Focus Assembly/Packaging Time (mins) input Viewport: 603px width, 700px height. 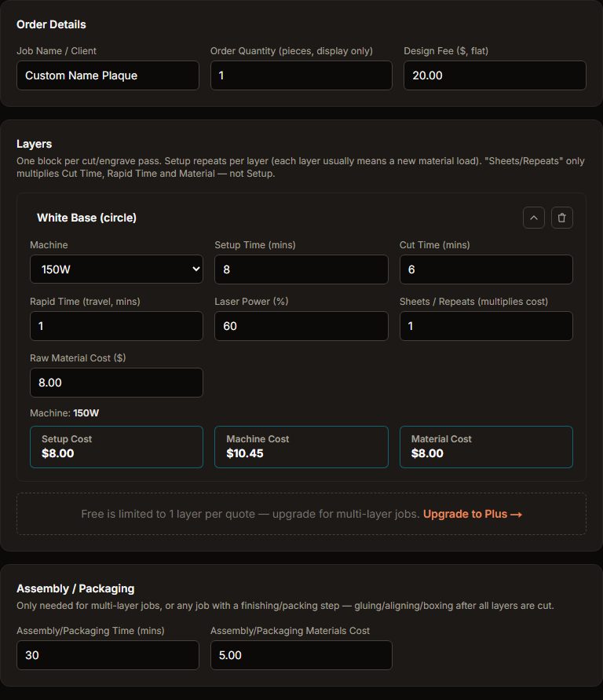108,655
